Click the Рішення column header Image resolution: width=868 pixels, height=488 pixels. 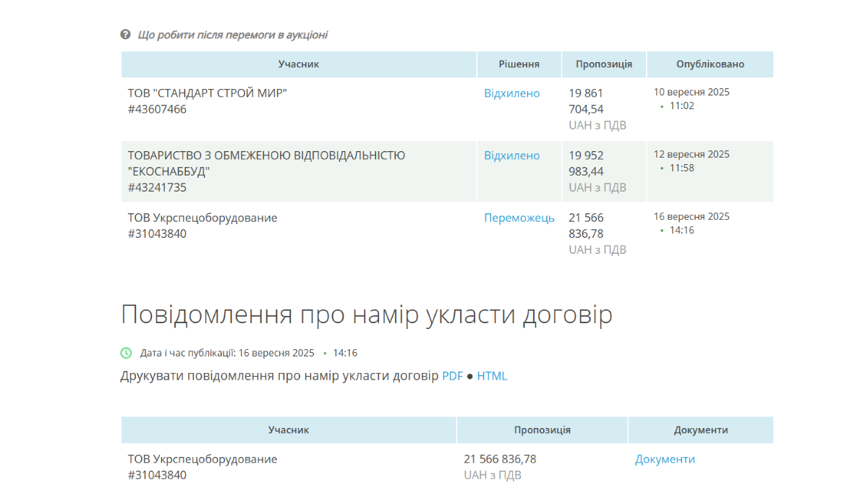519,64
